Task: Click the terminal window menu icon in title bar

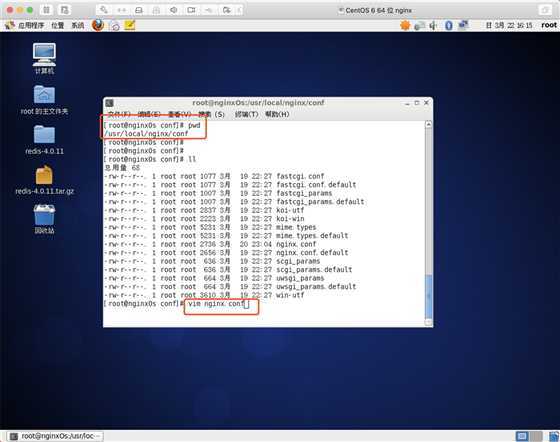Action: point(110,103)
